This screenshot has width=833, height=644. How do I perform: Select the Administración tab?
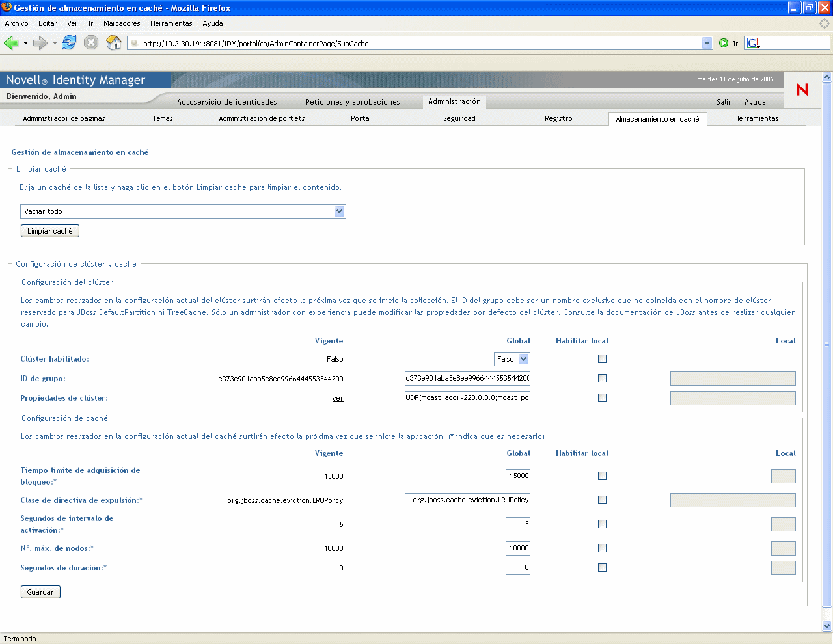(454, 101)
